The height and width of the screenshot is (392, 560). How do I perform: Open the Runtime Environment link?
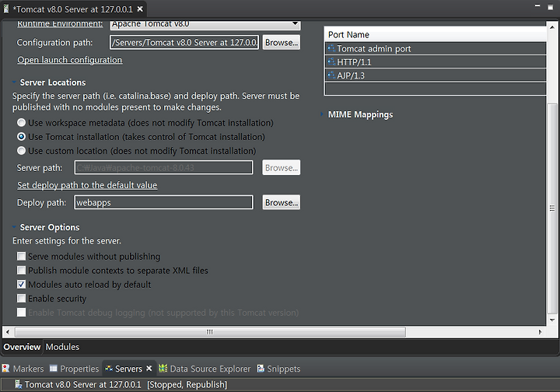tap(60, 23)
